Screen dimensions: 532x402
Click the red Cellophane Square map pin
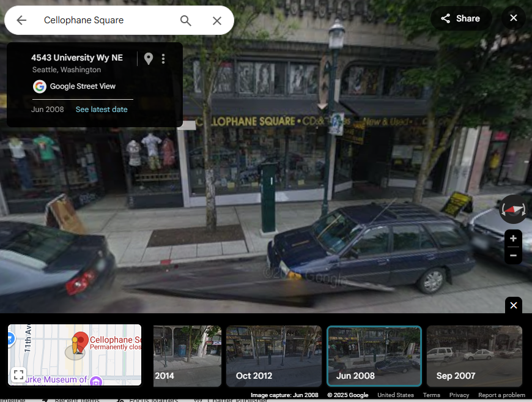tap(81, 341)
